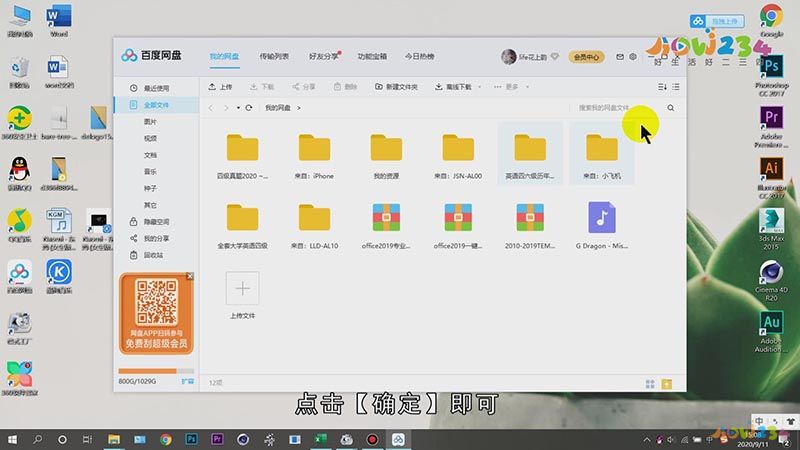Switch to the 功能宝箱 tab
The width and height of the screenshot is (800, 450).
[x=372, y=56]
